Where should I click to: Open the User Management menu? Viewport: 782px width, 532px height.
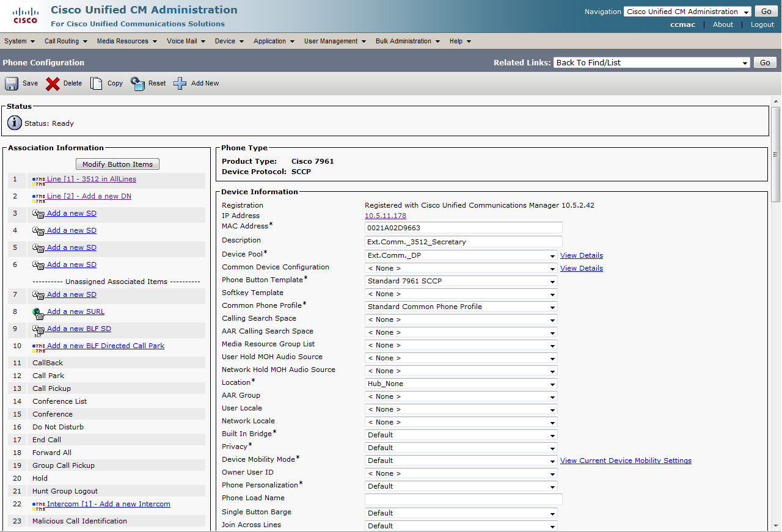pos(335,41)
